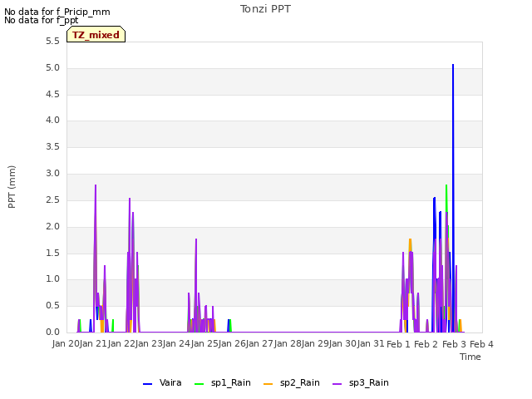
Task: Click the 3.0 y-axis tick value
Action: click(x=52, y=174)
